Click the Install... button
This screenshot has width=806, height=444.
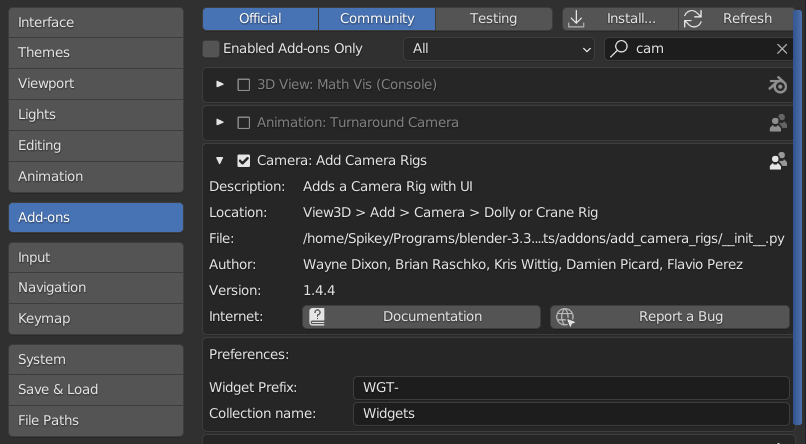(x=620, y=18)
